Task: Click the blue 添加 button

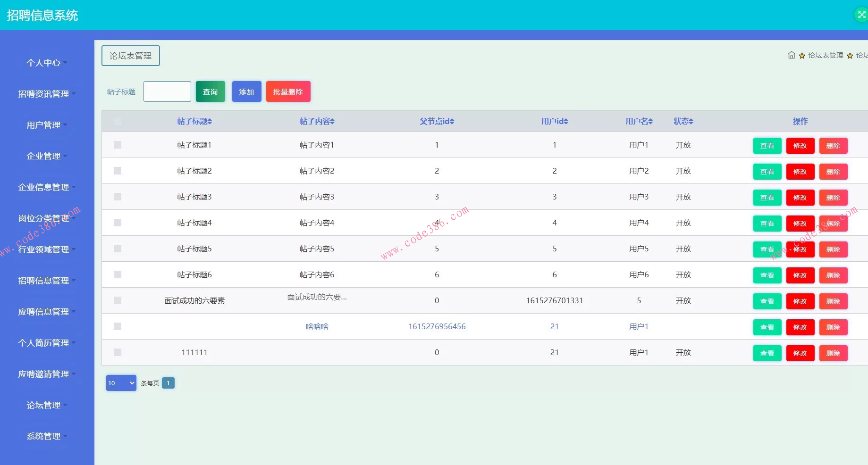Action: (246, 91)
